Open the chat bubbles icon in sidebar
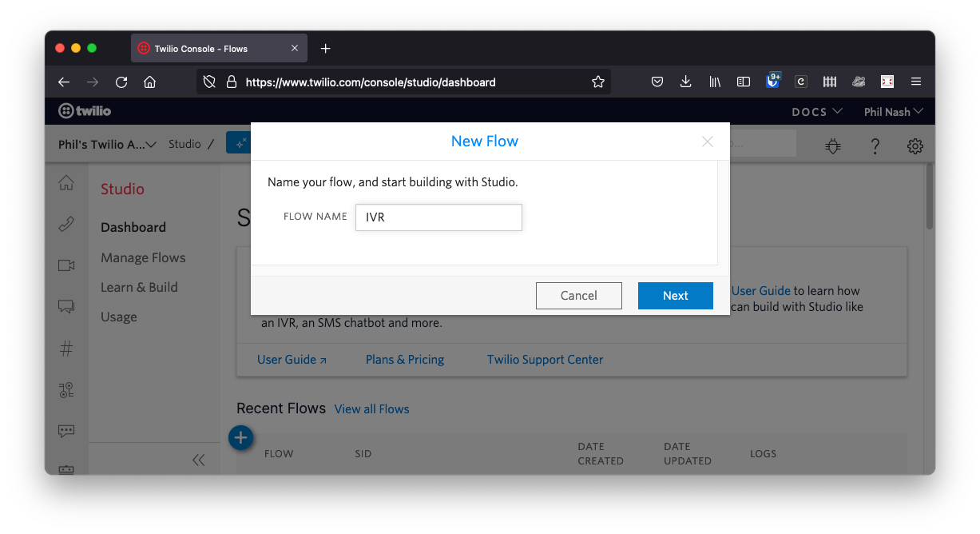This screenshot has height=534, width=980. 66,306
